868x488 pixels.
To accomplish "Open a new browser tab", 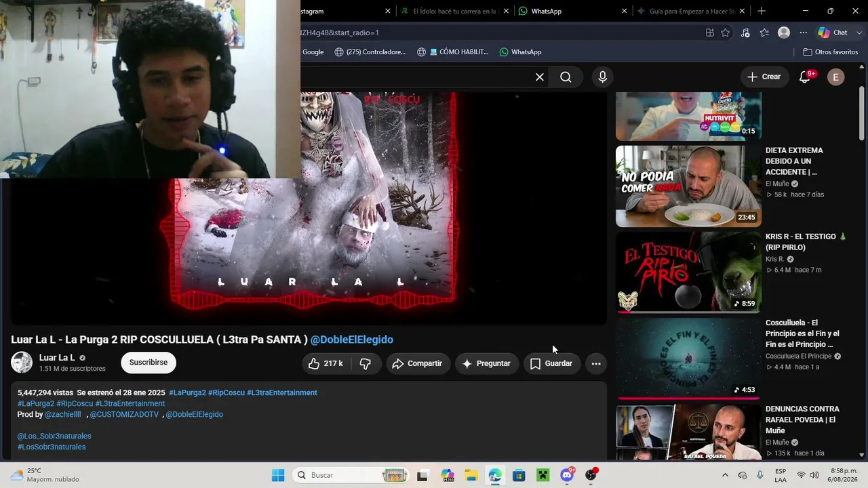I will (x=762, y=11).
